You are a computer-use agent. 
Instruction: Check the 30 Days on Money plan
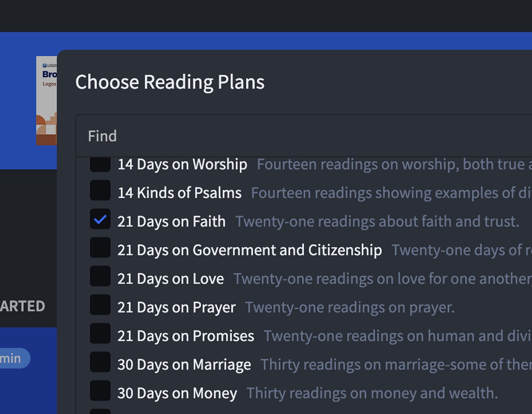tap(100, 391)
